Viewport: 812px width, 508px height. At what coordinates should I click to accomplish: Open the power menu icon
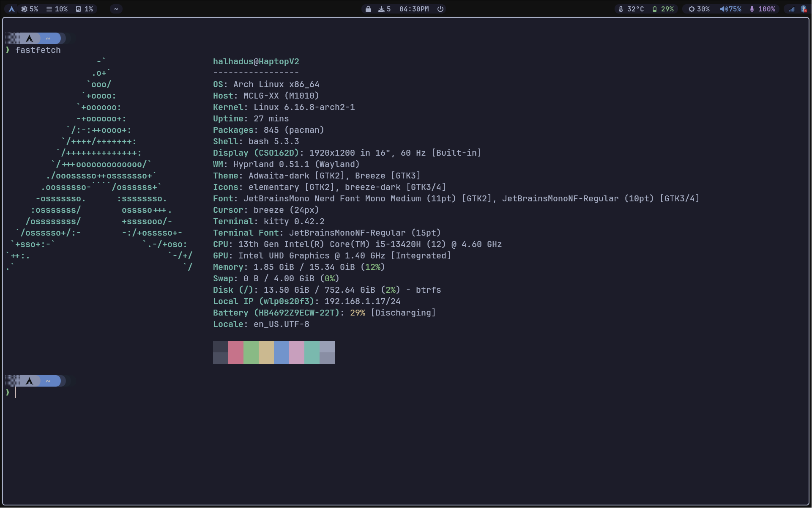pyautogui.click(x=440, y=9)
